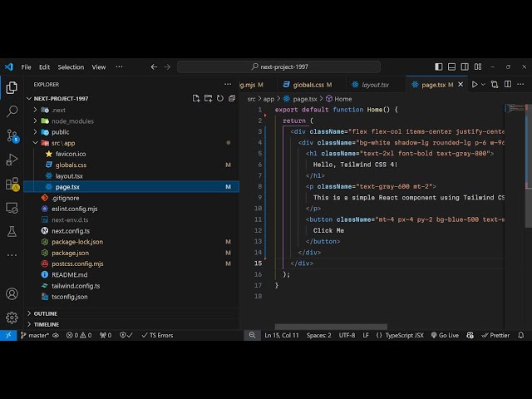This screenshot has height=399, width=532.
Task: Open the Extensions view
Action: click(12, 183)
